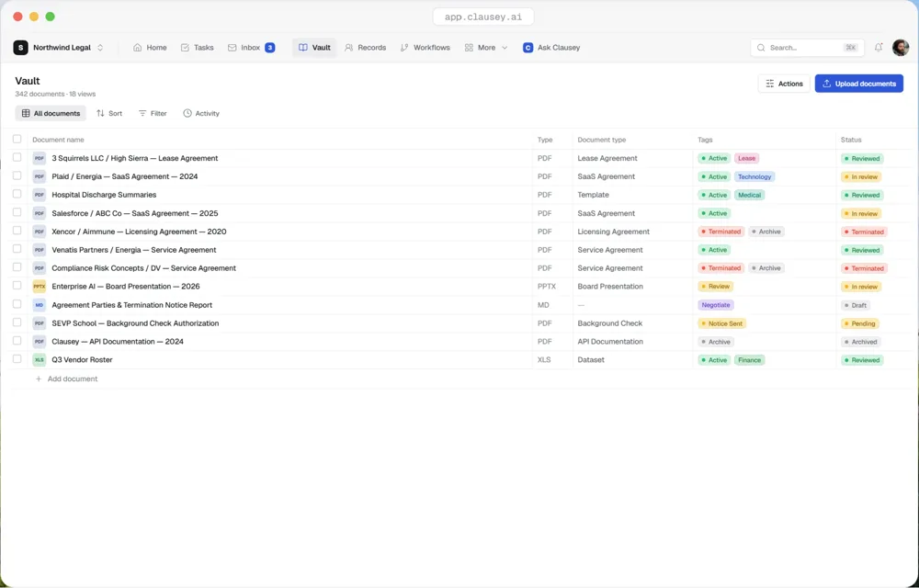
Task: Click the Upload documents button
Action: click(858, 84)
